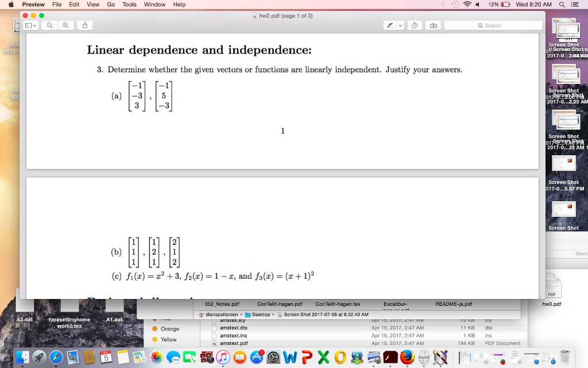This screenshot has width=588, height=368.
Task: Open System Preferences from the Dock
Action: tap(272, 356)
